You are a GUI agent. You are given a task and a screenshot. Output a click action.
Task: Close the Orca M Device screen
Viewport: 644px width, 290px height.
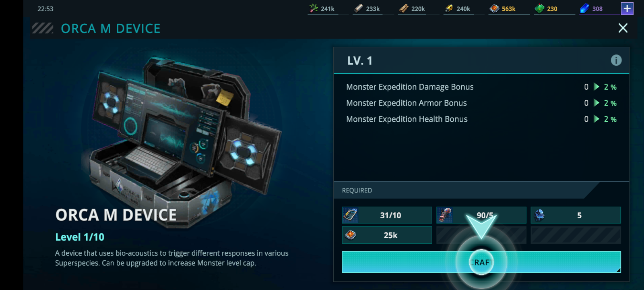pos(623,28)
